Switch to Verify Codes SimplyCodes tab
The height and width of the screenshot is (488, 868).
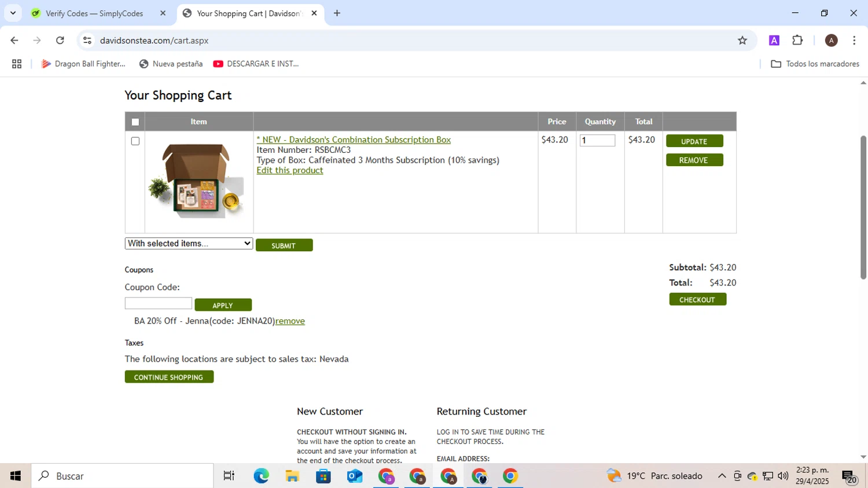coord(98,13)
